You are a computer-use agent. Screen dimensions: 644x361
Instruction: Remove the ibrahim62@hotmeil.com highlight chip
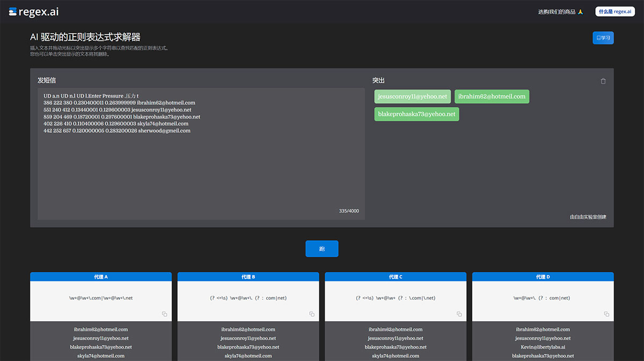(x=492, y=97)
